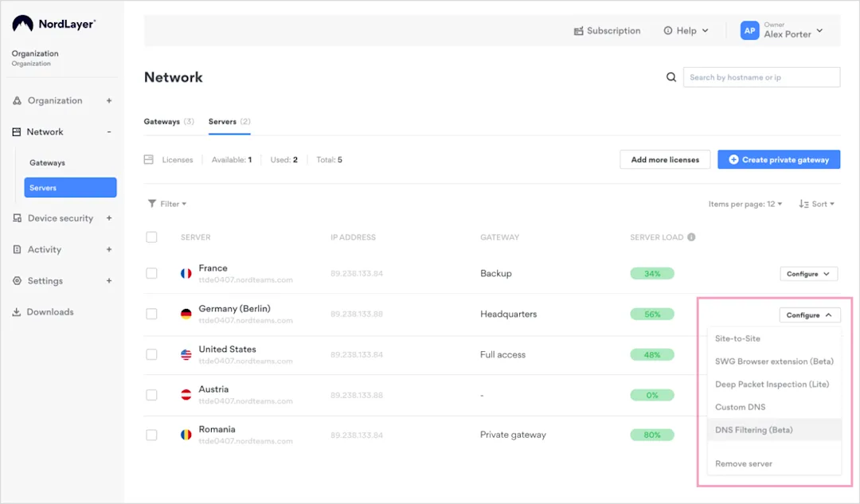
Task: Click the Germany server load badge showing 56%
Action: pos(652,314)
